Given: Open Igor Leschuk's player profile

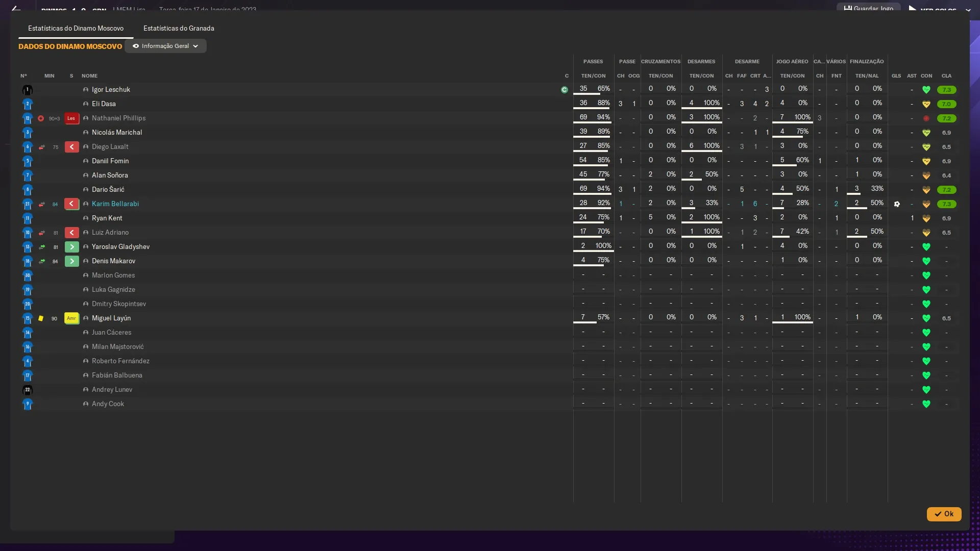Looking at the screenshot, I should tap(111, 90).
